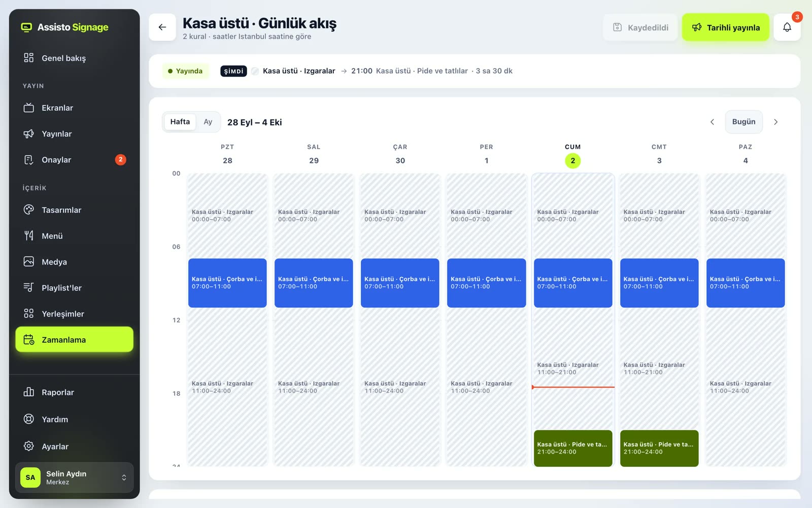Open Menü in the sidebar
Image resolution: width=812 pixels, height=508 pixels.
click(x=74, y=236)
